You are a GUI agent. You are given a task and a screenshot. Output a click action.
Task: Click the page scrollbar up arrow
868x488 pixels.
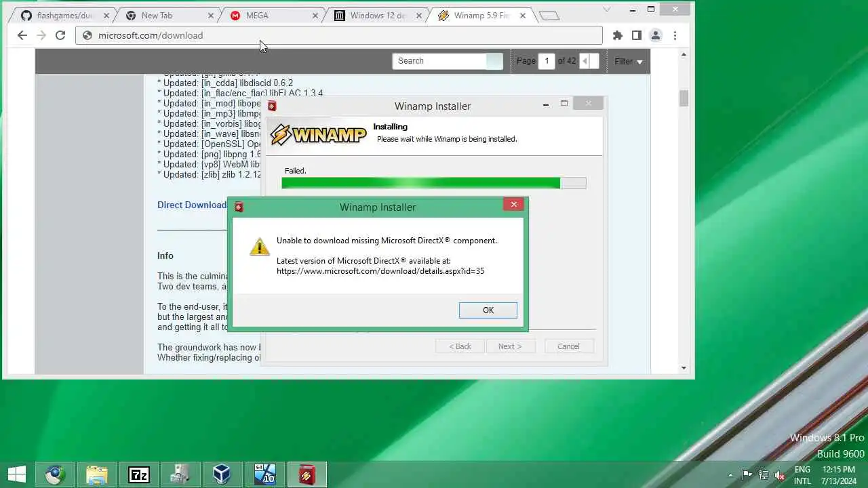tap(684, 54)
